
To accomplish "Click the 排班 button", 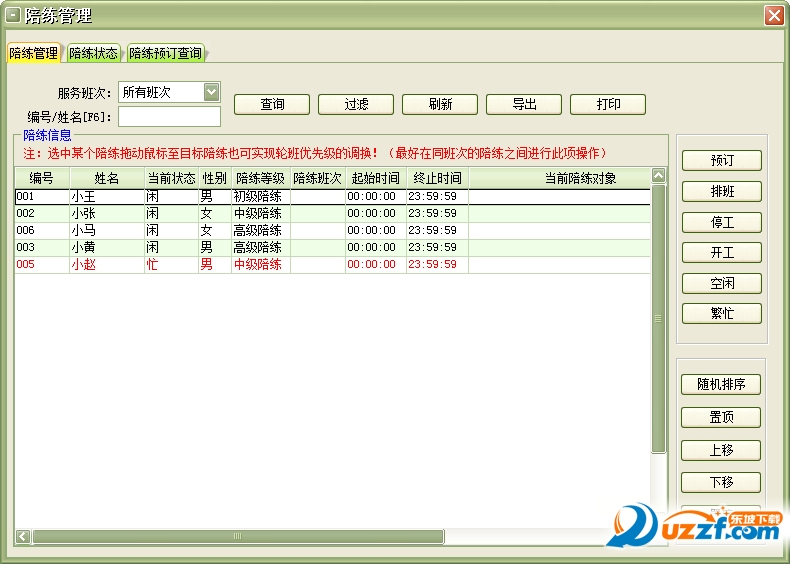I will [x=722, y=191].
